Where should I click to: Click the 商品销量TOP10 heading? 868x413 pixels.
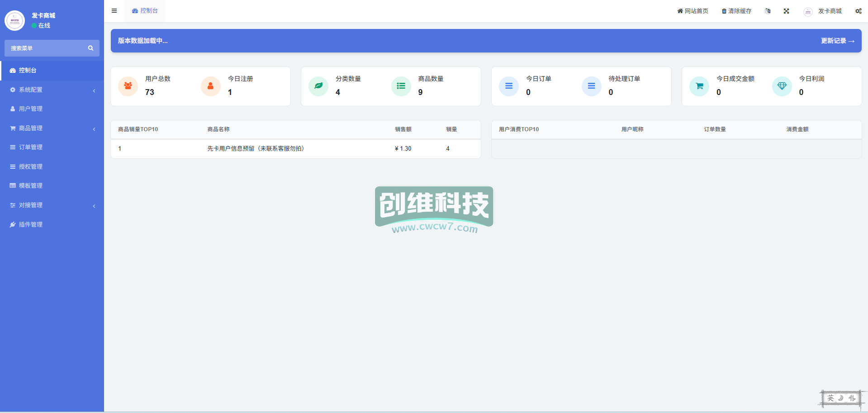[138, 129]
